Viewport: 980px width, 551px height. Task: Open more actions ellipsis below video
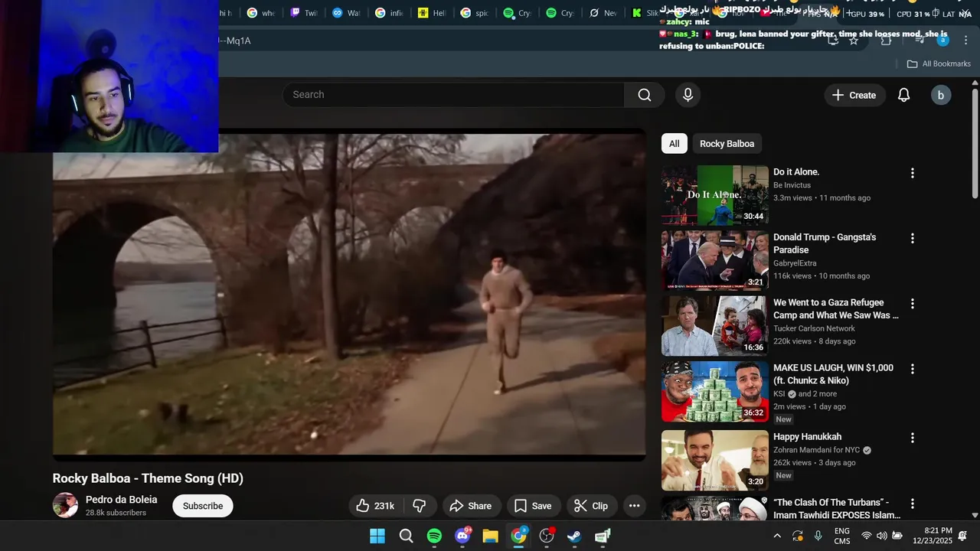click(x=634, y=506)
